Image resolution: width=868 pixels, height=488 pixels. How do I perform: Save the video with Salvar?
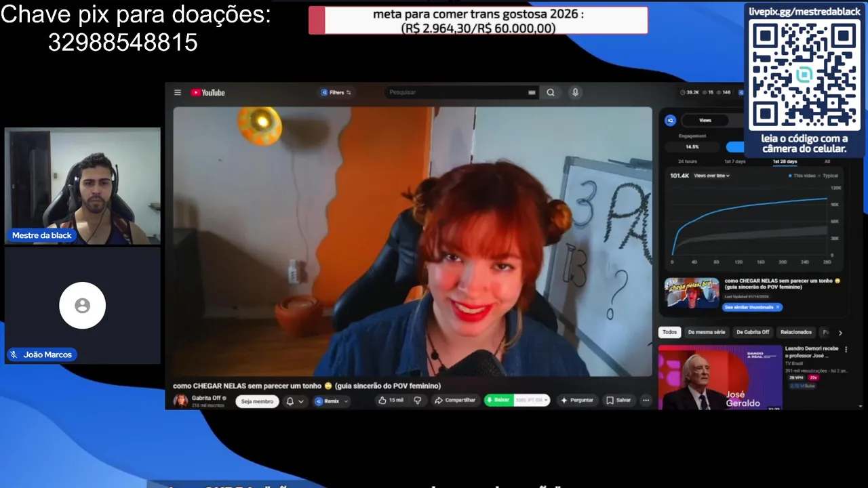click(x=618, y=401)
